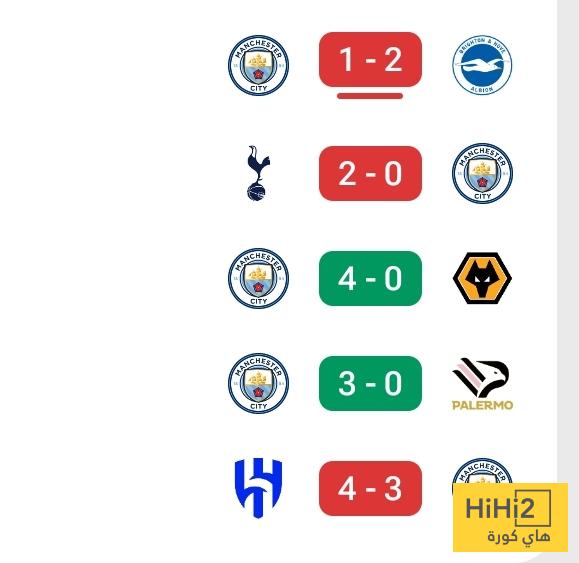
Task: Select the Tottenham Hotspur cockerel logo
Action: pos(258,173)
